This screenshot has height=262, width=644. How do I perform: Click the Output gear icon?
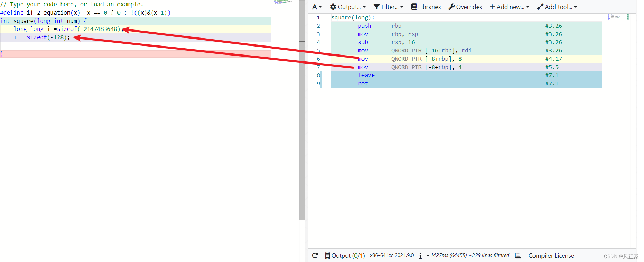pyautogui.click(x=333, y=7)
